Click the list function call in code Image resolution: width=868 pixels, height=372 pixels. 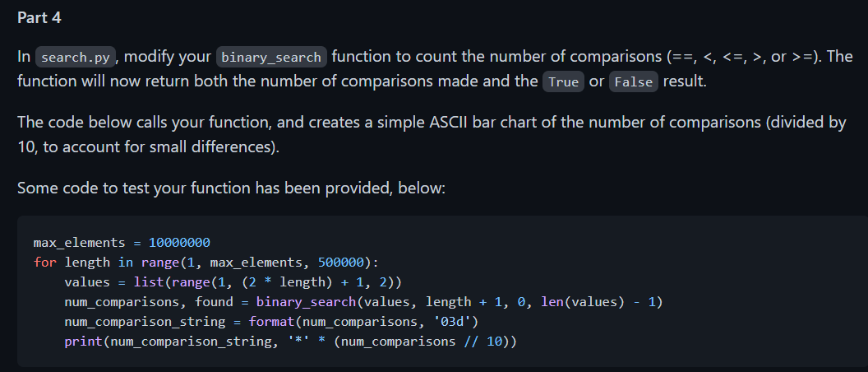click(x=148, y=282)
